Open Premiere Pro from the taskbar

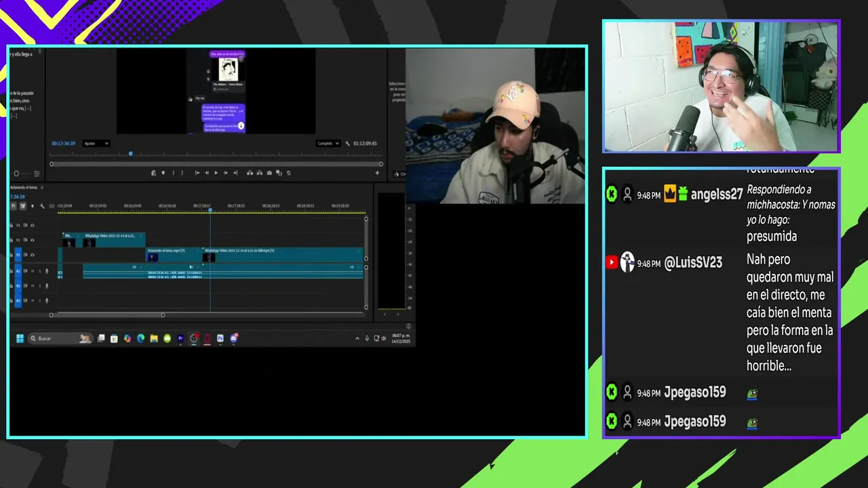click(180, 338)
